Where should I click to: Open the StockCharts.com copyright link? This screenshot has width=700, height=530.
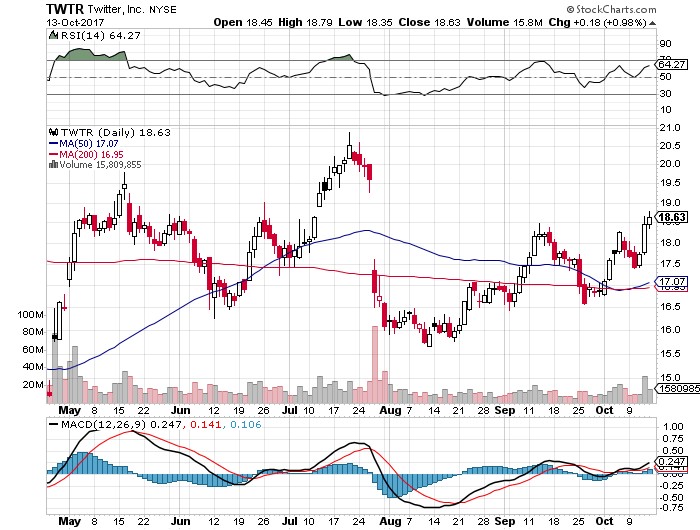[x=612, y=9]
